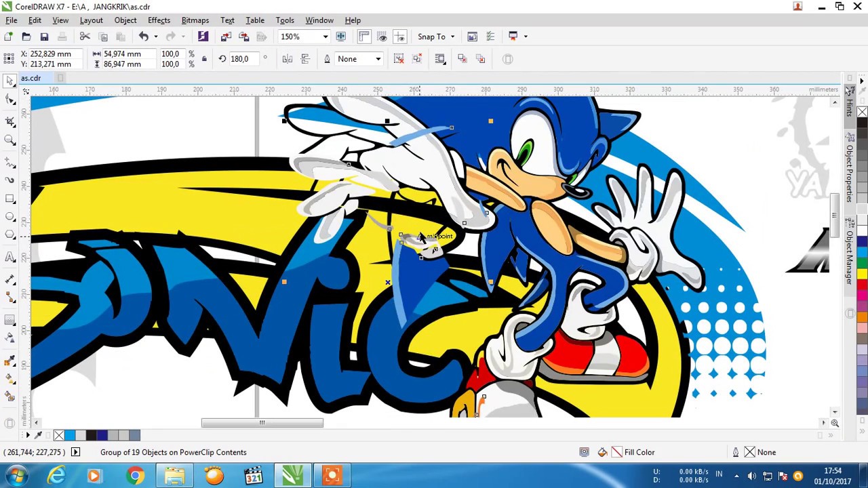Click the Cut scissors icon
The height and width of the screenshot is (488, 868).
coord(85,37)
